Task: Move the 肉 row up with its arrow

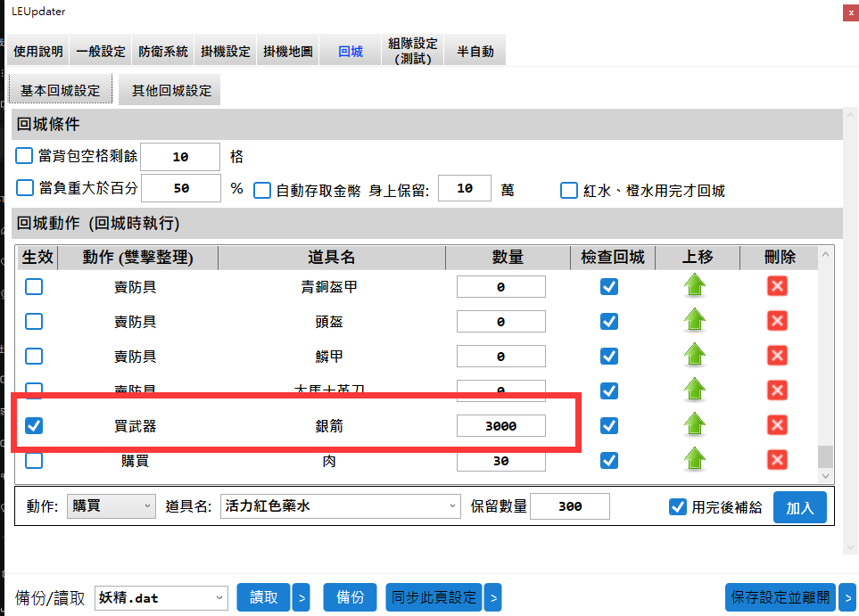Action: click(x=695, y=460)
